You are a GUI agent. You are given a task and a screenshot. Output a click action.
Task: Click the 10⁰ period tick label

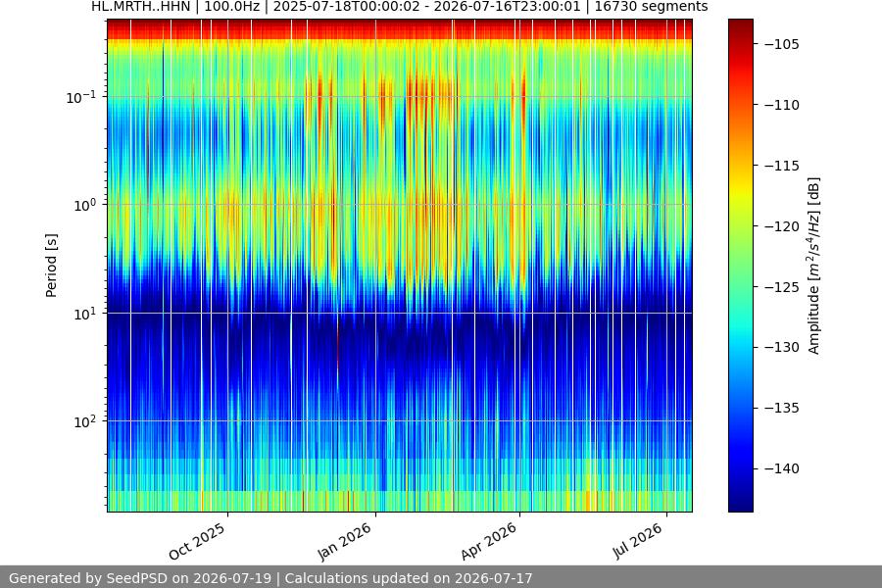84,205
